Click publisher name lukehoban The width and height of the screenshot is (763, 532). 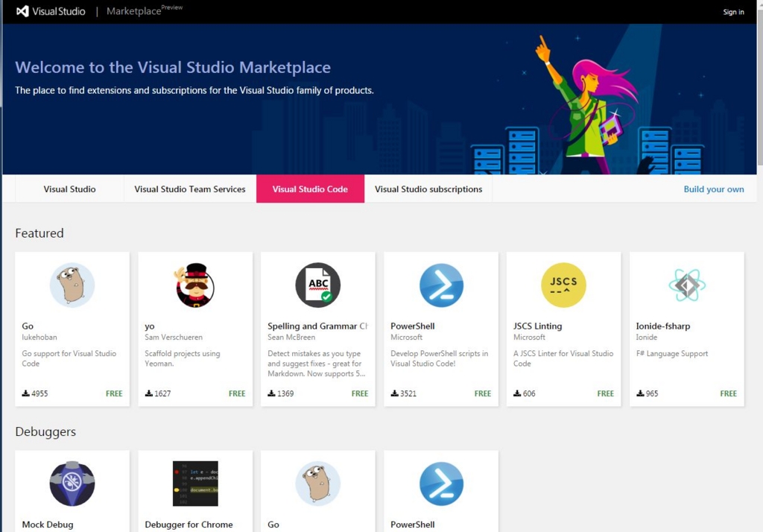pos(39,338)
